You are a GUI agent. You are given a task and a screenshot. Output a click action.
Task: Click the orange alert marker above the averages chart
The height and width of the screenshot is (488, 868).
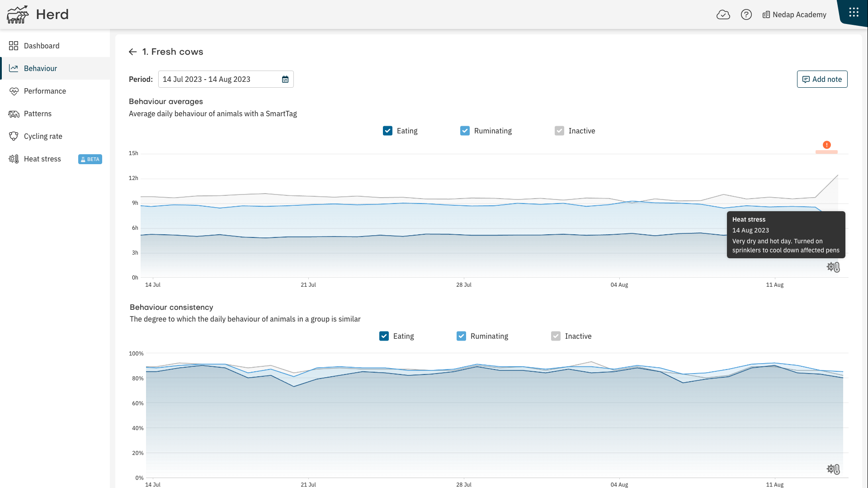(826, 145)
